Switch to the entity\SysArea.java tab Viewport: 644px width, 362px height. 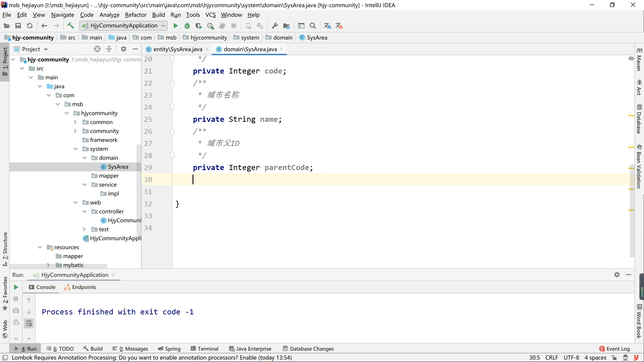pyautogui.click(x=178, y=49)
